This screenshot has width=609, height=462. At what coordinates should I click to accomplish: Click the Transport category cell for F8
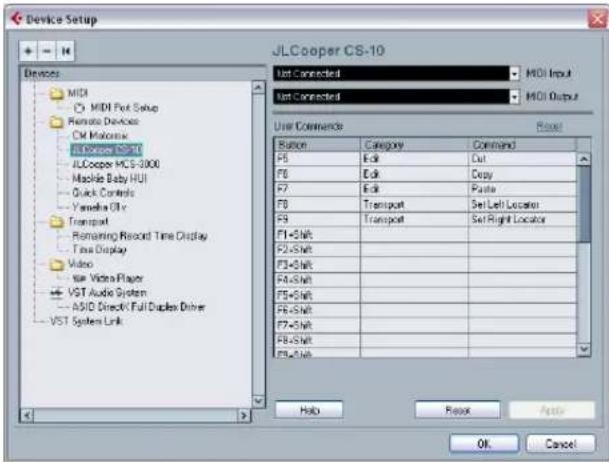414,204
